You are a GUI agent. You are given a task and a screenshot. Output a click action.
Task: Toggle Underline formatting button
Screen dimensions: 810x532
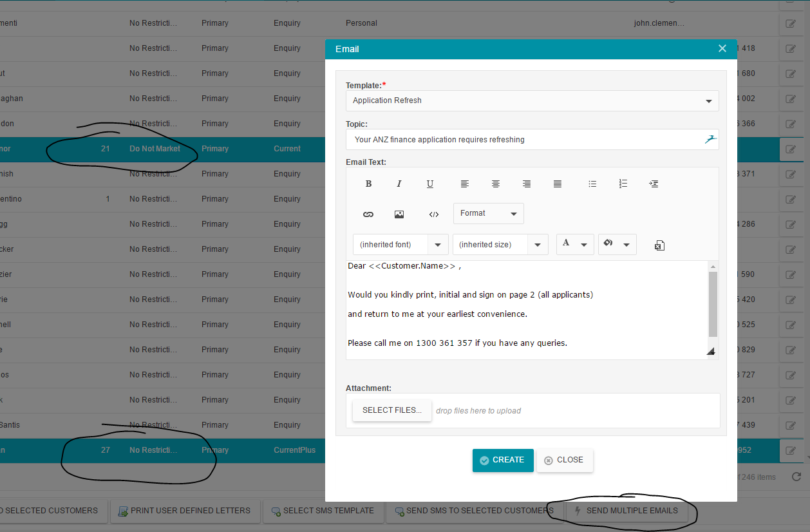click(x=430, y=184)
